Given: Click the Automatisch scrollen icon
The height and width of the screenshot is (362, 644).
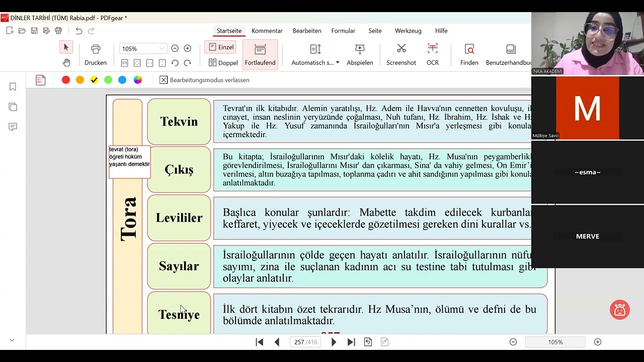Looking at the screenshot, I should (315, 49).
